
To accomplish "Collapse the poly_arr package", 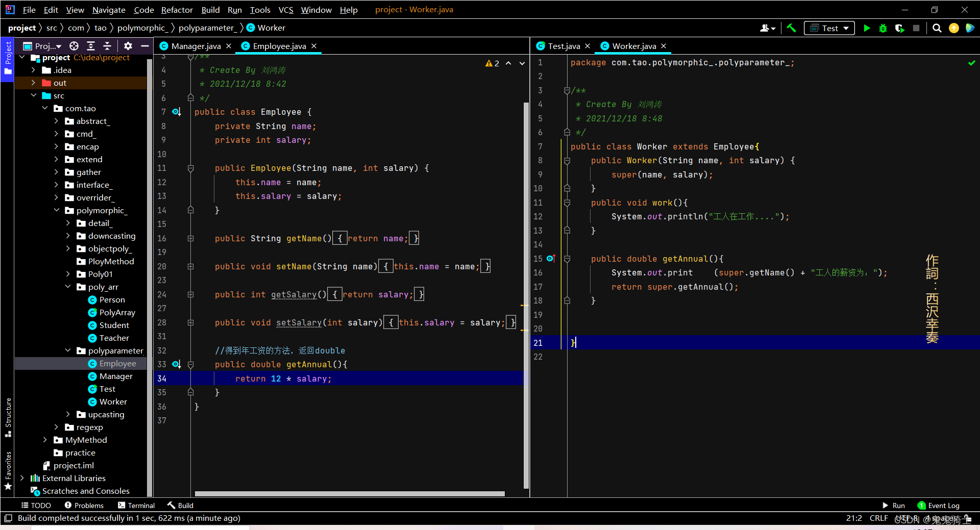I will tap(68, 287).
